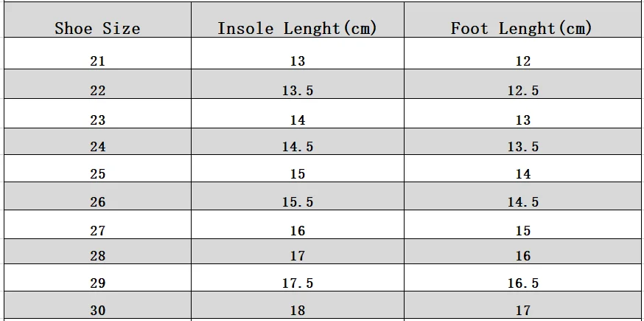644x321 pixels.
Task: Select shoe size 21 cell
Action: tap(97, 61)
